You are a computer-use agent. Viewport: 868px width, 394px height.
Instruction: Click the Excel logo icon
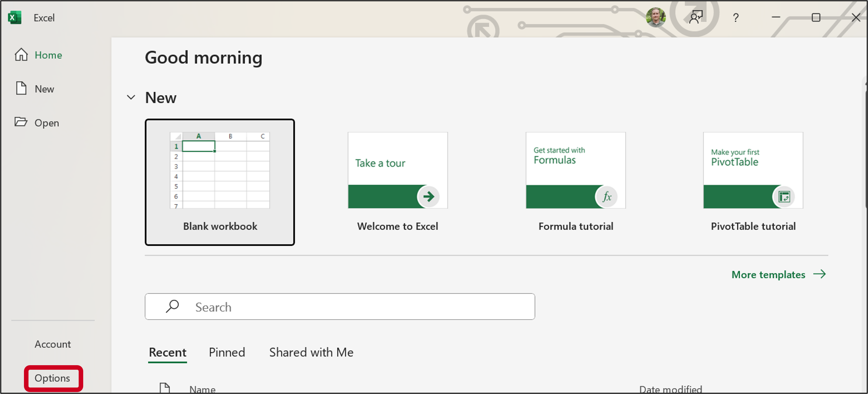[x=15, y=17]
